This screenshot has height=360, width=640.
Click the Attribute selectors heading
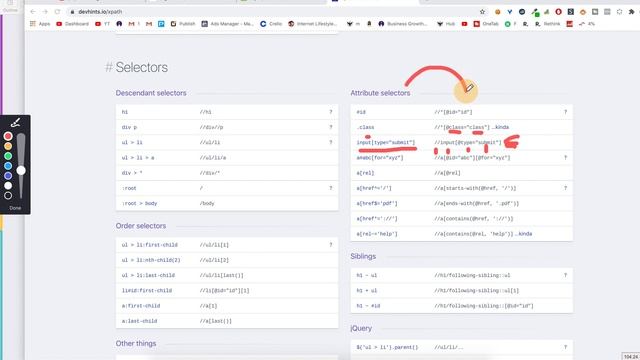(380, 93)
